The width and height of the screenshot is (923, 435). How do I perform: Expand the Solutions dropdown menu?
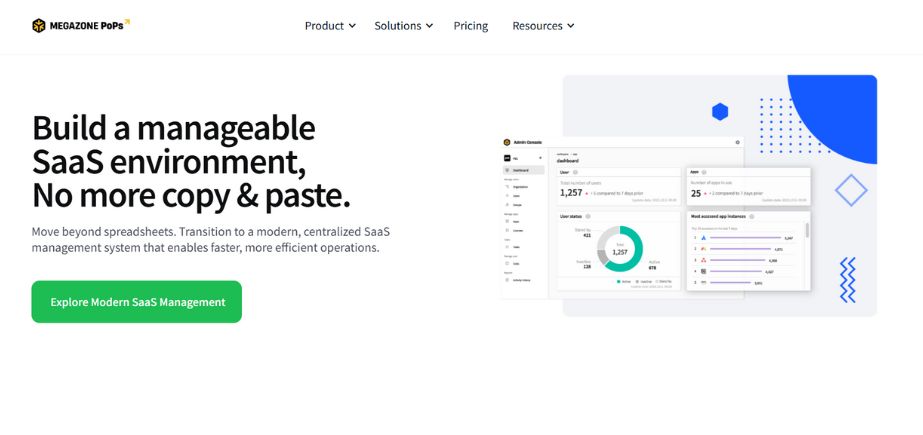[x=404, y=26]
